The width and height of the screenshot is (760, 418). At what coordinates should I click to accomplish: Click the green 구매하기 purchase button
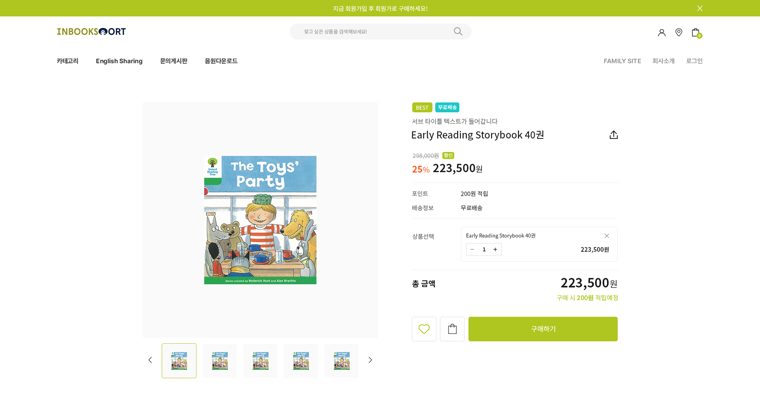(543, 329)
